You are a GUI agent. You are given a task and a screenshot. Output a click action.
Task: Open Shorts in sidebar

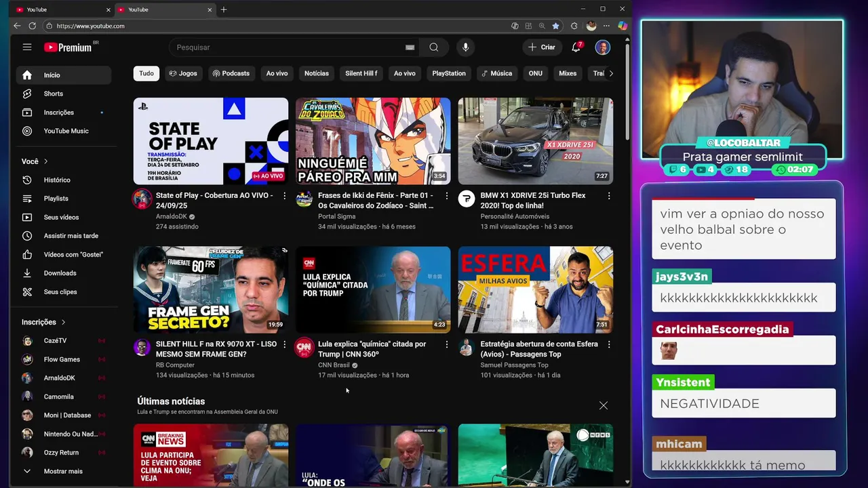click(x=64, y=94)
